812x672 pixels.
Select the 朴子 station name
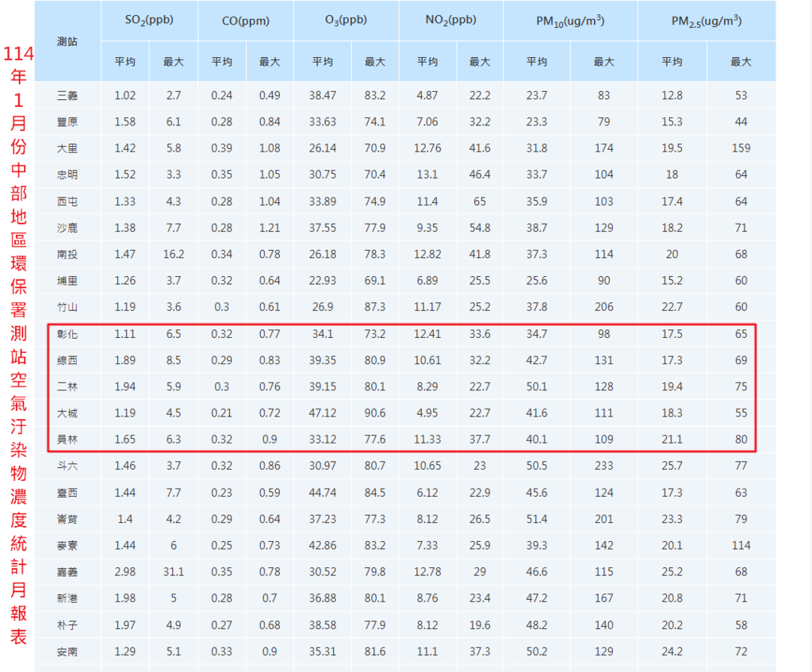pos(67,625)
